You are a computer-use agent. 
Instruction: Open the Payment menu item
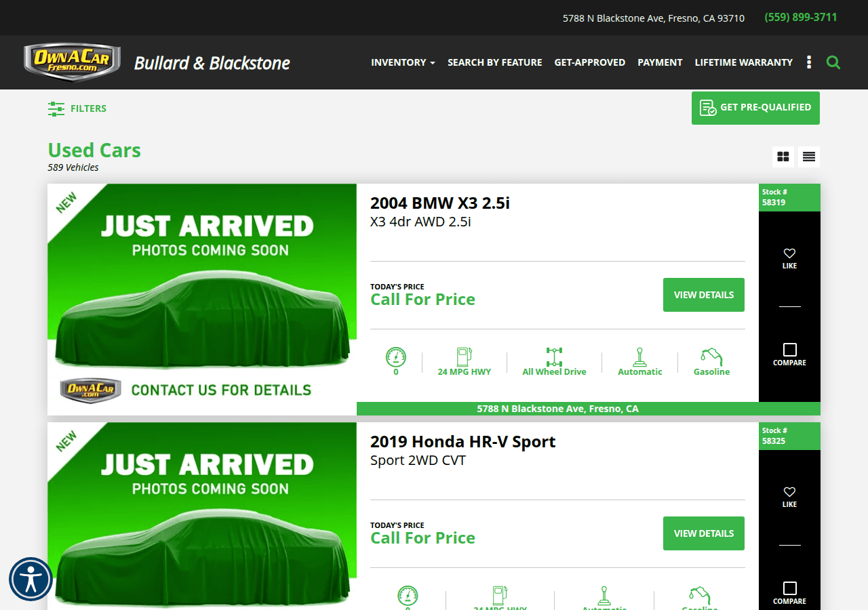pyautogui.click(x=660, y=62)
